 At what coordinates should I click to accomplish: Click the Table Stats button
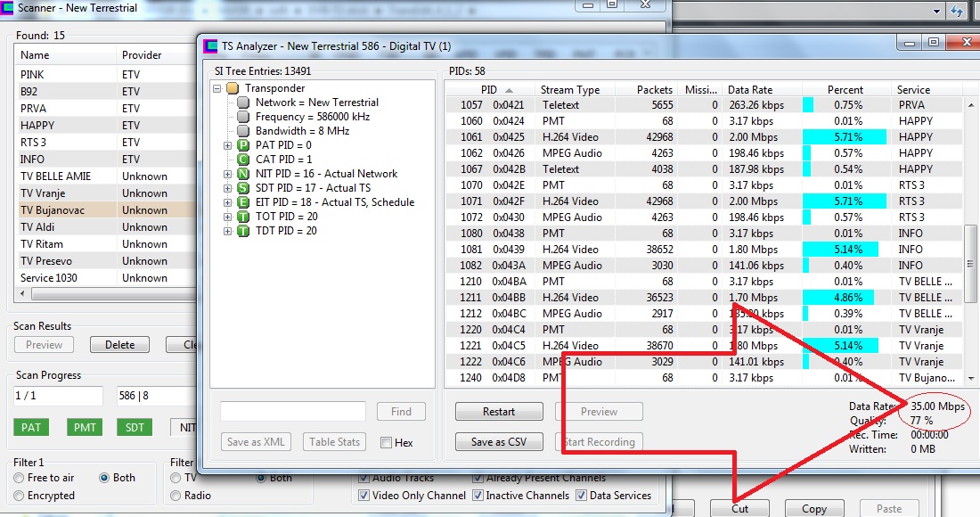pyautogui.click(x=334, y=442)
